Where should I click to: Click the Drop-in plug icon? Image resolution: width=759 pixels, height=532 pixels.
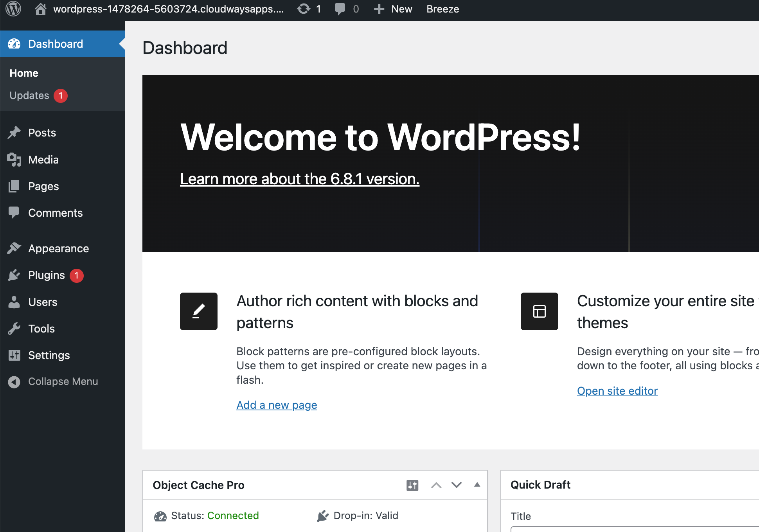coord(322,516)
